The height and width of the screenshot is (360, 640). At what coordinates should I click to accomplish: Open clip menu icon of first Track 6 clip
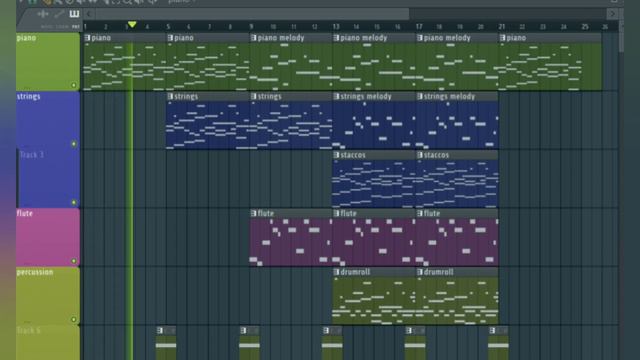[x=160, y=331]
